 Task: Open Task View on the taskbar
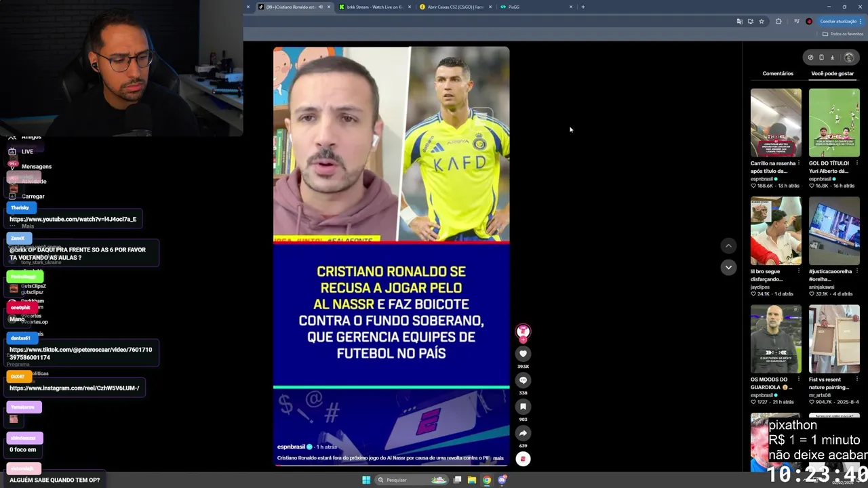point(458,480)
